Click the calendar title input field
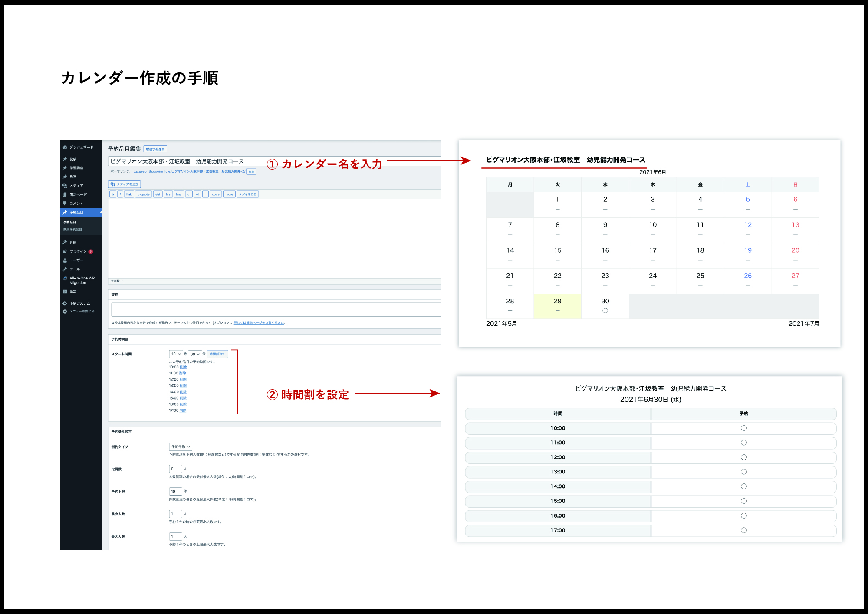The height and width of the screenshot is (614, 868). click(274, 161)
